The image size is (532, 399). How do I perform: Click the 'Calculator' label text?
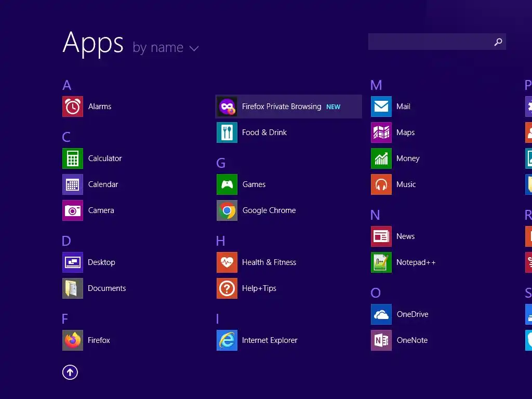[105, 158]
